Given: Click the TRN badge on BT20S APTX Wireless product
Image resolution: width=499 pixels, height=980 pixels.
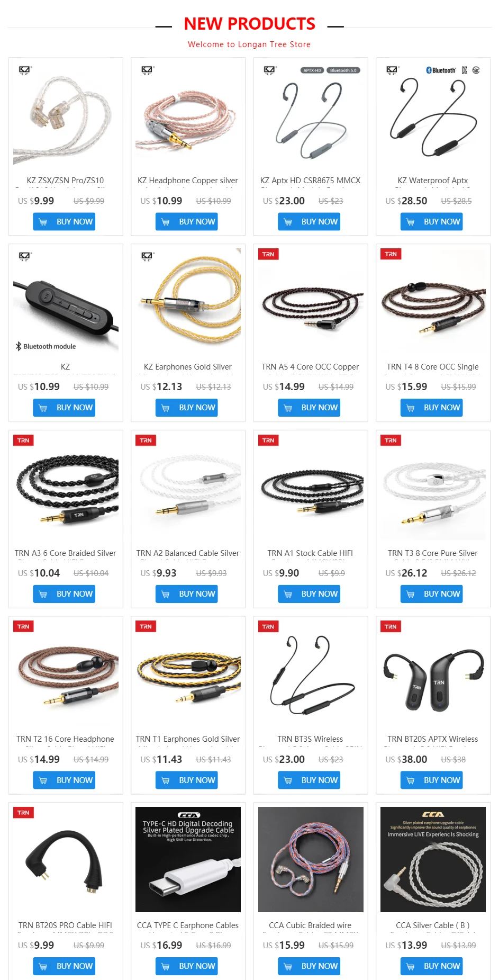Looking at the screenshot, I should [x=391, y=626].
